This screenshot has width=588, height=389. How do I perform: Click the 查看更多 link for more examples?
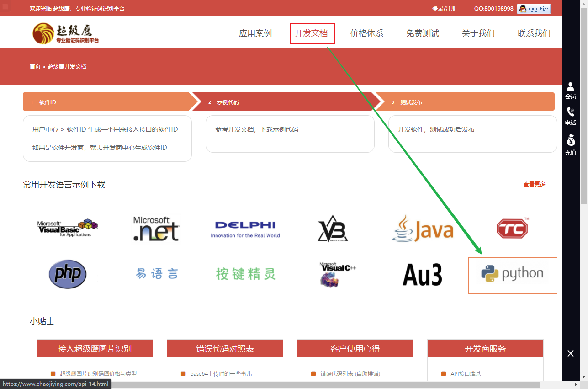coord(534,184)
